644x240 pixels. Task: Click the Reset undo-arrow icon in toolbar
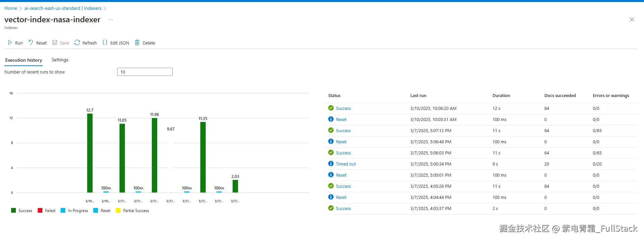click(x=31, y=42)
